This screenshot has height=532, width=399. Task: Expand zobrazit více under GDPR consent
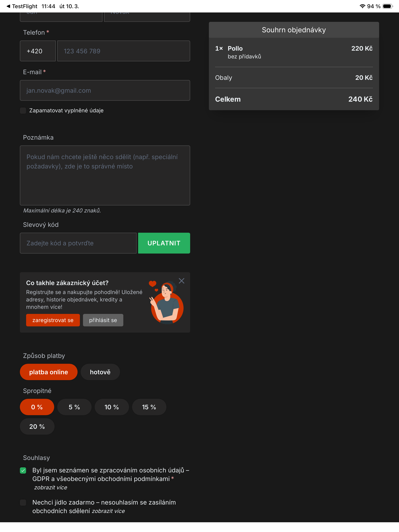50,487
